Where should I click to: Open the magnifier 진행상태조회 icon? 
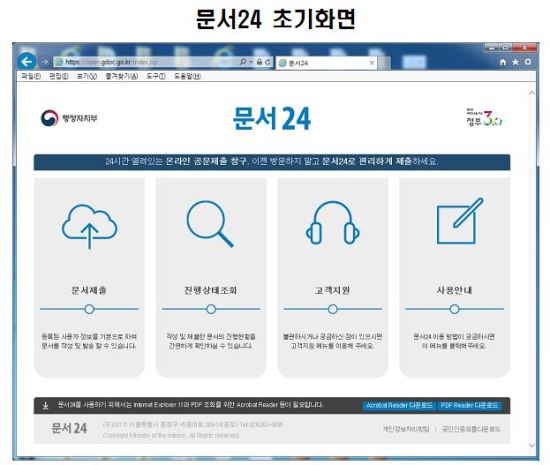click(x=210, y=224)
